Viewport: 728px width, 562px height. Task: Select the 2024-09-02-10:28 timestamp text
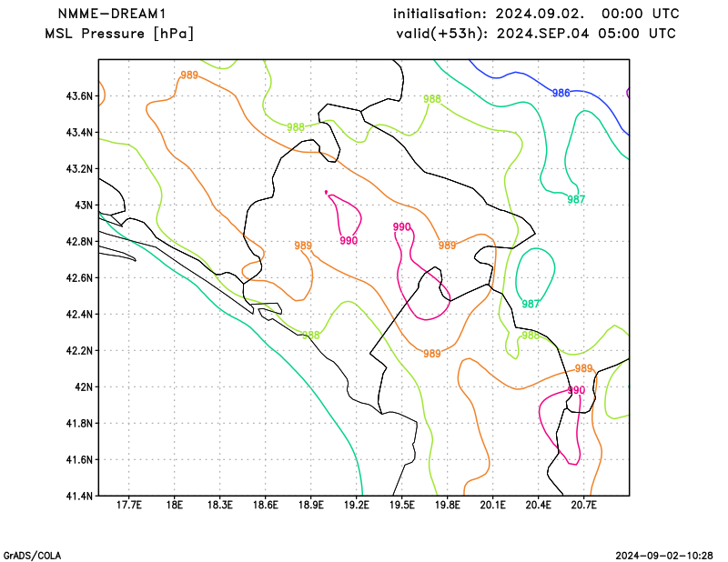(664, 556)
